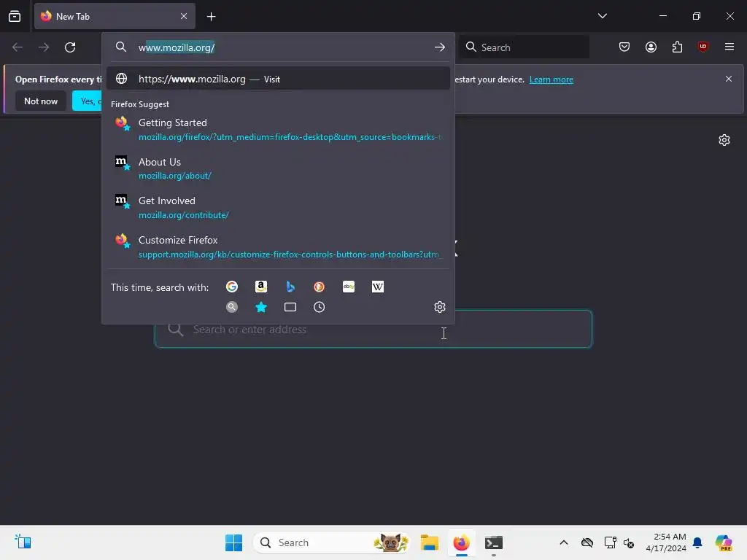This screenshot has height=560, width=747.
Task: Search this time with Amazon
Action: pos(261,287)
